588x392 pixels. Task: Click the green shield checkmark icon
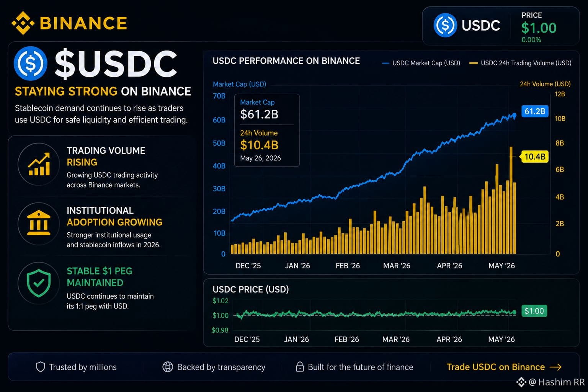tap(39, 283)
